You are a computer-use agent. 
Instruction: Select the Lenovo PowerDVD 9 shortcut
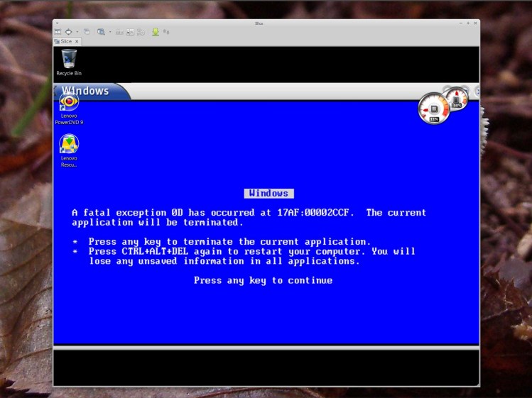(69, 109)
